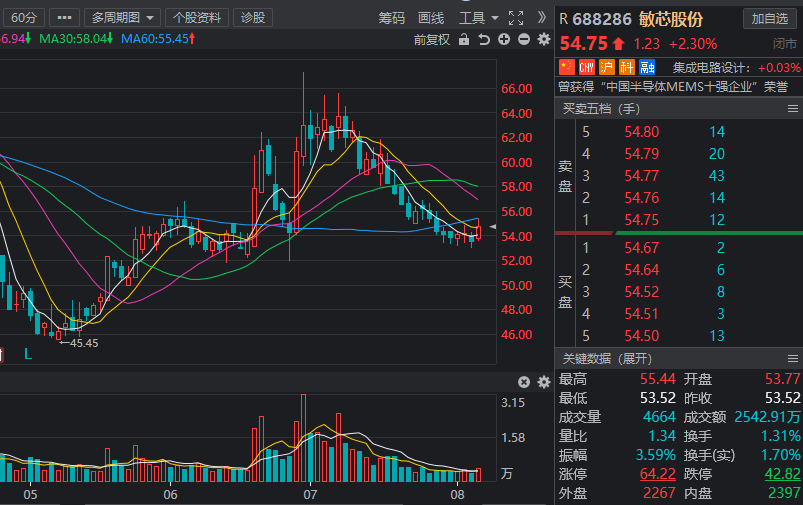803x505 pixels.
Task: Zoom out chart with minus icon
Action: click(524, 39)
